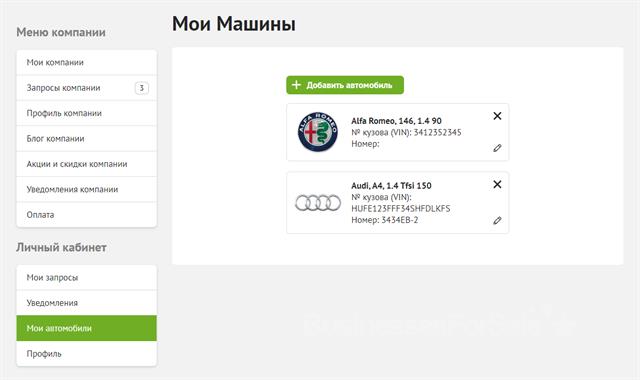640x380 pixels.
Task: Select Акции и скидки компании
Action: coord(87,164)
